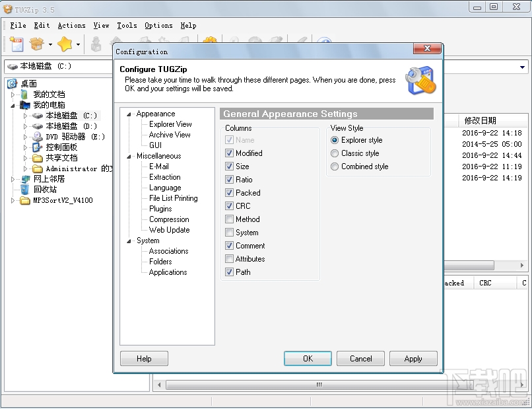The width and height of the screenshot is (532, 409).
Task: Select the Control Panel (控制面板) icon
Action: 38,147
